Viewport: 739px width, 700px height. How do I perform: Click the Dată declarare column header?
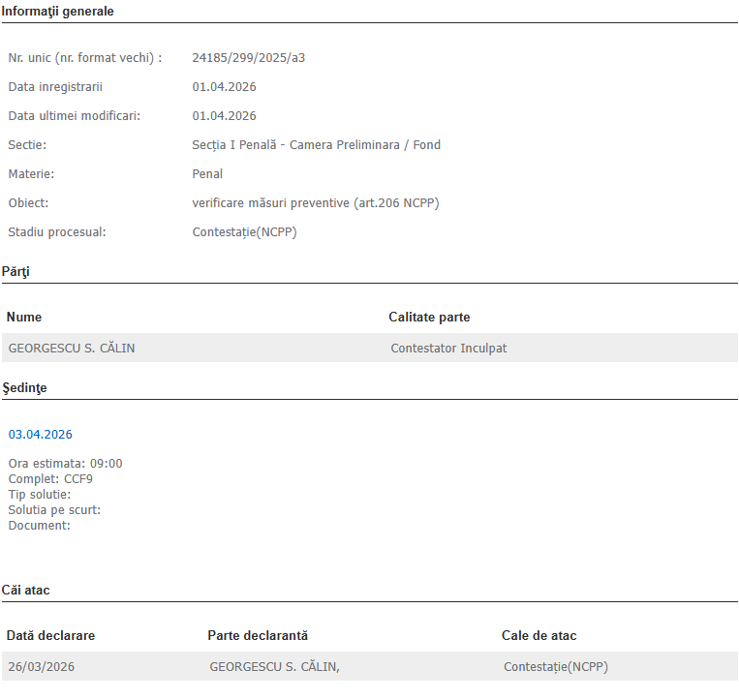[x=50, y=636]
